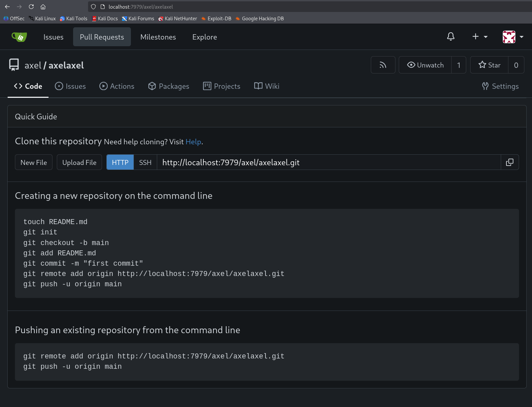Image resolution: width=532 pixels, height=407 pixels.
Task: Click the New File button
Action: pos(34,162)
